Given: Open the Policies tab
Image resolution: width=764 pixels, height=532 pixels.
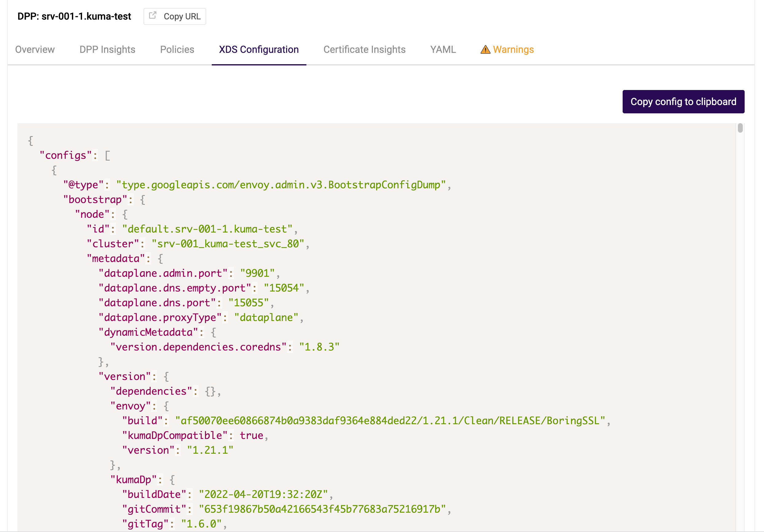Looking at the screenshot, I should [177, 49].
